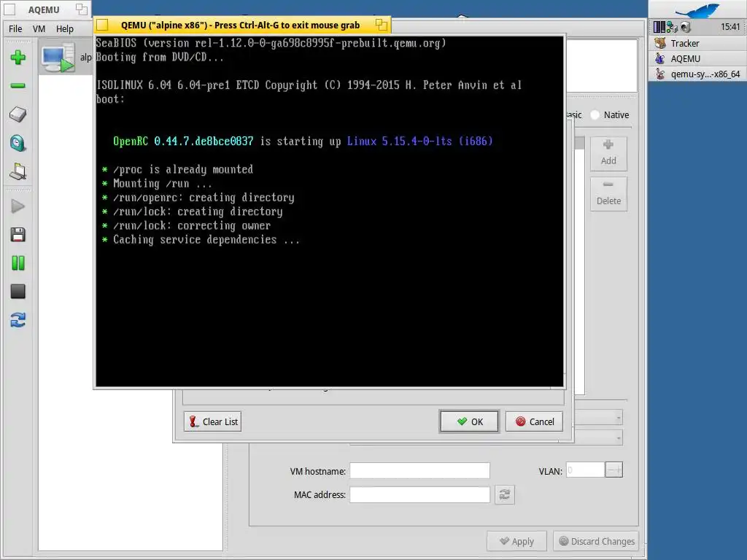Open the disk image tool icon in the AQEMU toolbar
The height and width of the screenshot is (560, 747).
pyautogui.click(x=18, y=114)
